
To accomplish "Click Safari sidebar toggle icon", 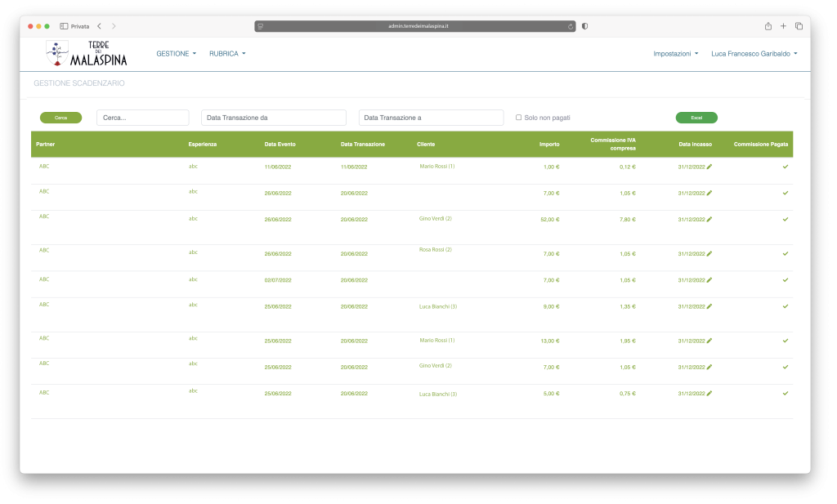I will [x=64, y=26].
